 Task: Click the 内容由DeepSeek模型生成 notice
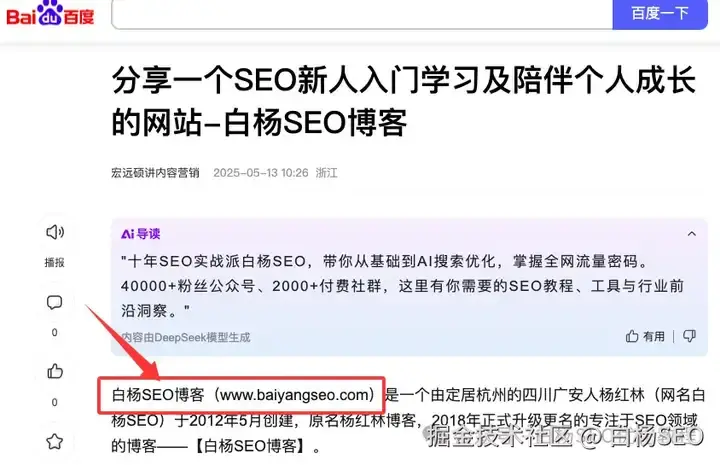click(x=186, y=337)
